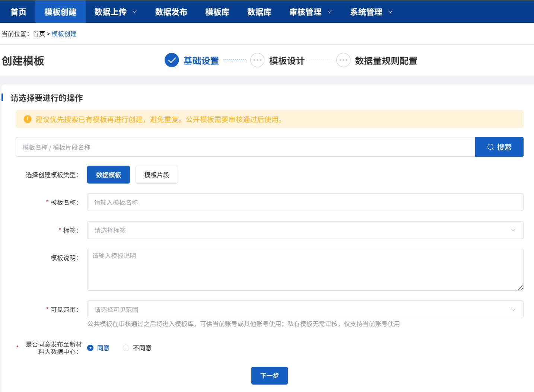Go to 模板库 in navigation bar
The image size is (534, 392).
[x=217, y=12]
